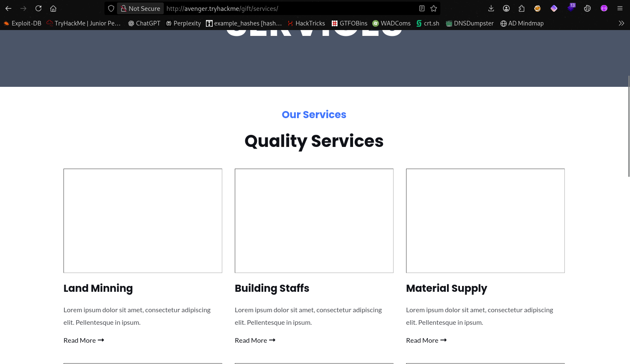Click the URL address bar field

tap(288, 8)
